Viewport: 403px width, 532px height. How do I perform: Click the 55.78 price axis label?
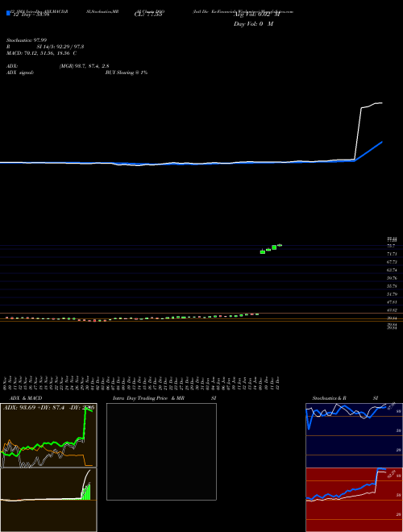point(392,286)
